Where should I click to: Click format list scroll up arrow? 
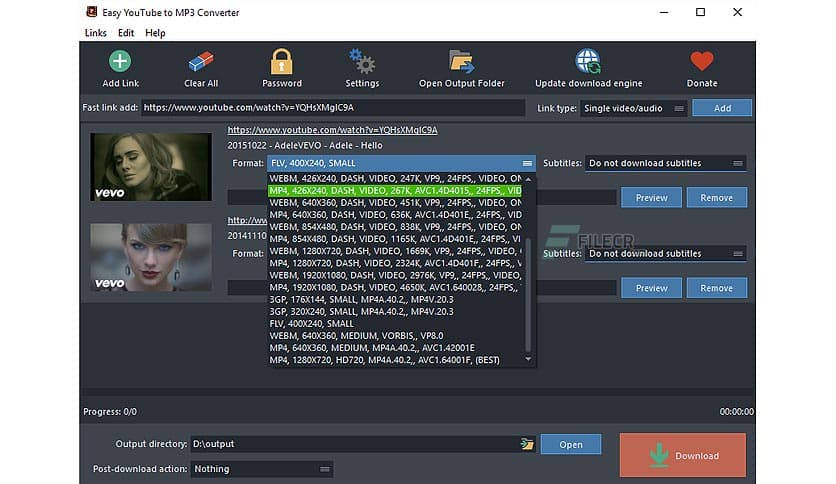[x=528, y=179]
